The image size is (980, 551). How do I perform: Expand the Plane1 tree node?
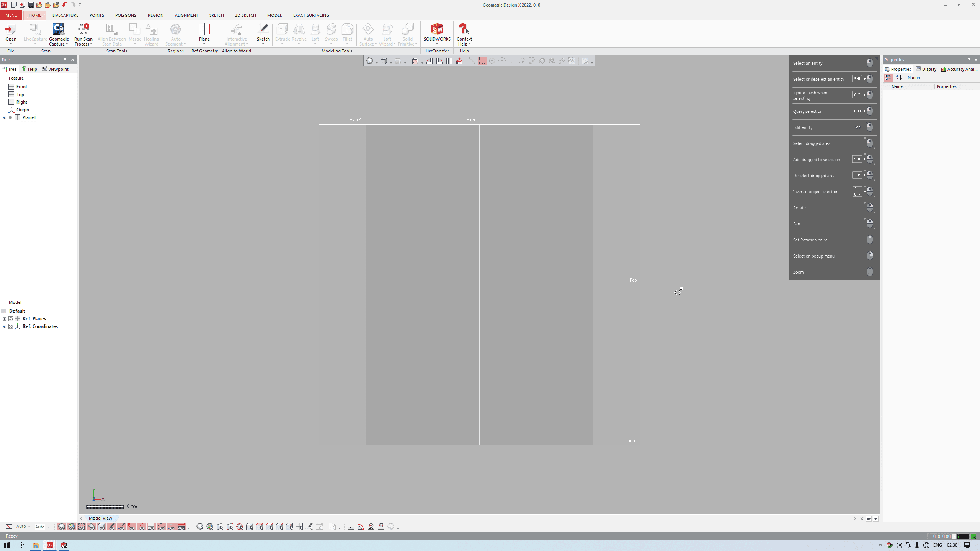[4, 117]
